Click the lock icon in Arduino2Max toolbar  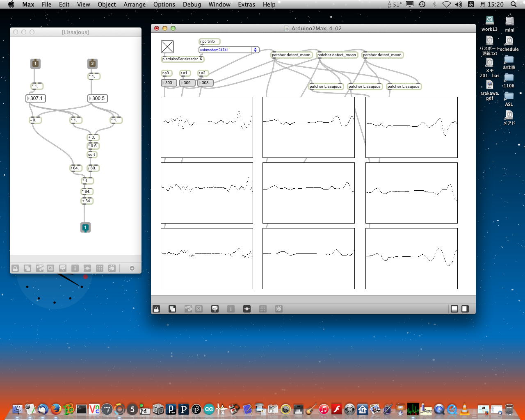coord(156,309)
